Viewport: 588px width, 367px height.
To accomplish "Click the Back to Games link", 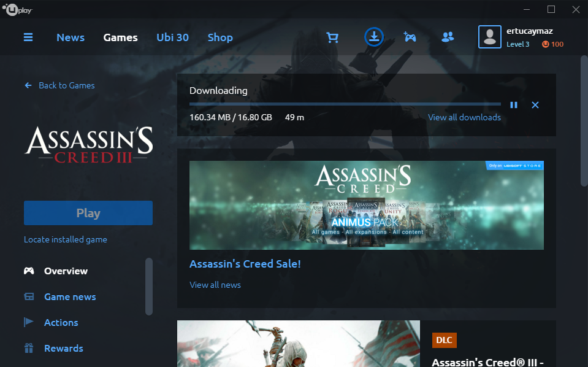I will [67, 85].
